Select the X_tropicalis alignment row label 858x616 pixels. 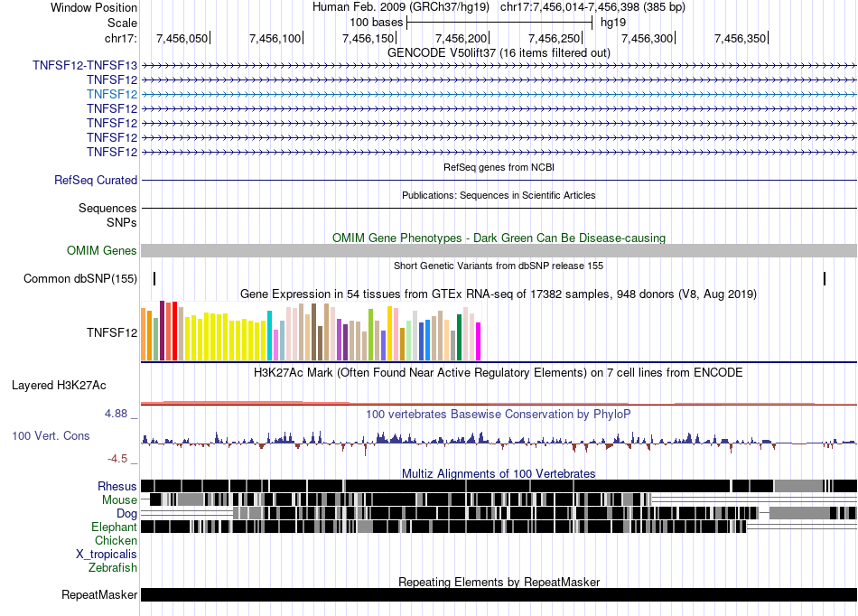click(x=107, y=555)
